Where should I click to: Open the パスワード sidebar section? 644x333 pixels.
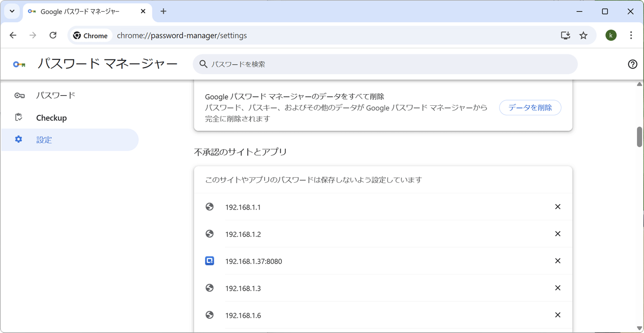55,95
